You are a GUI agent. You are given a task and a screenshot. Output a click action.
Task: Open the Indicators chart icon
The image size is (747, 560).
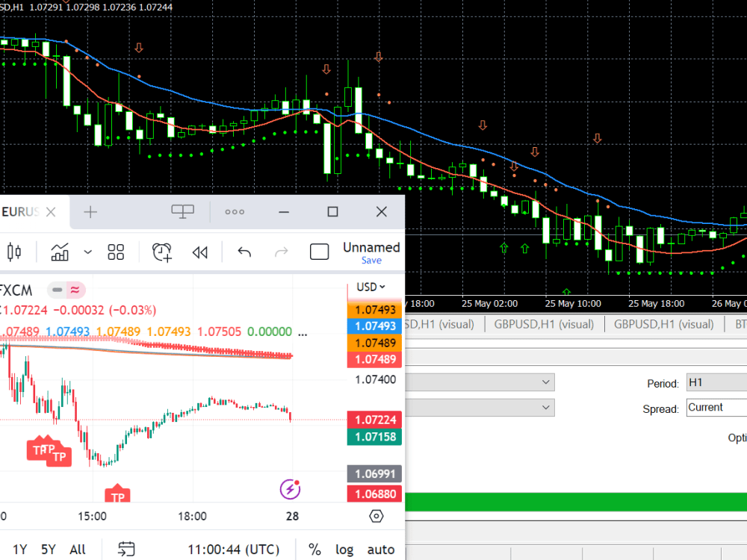click(x=60, y=252)
